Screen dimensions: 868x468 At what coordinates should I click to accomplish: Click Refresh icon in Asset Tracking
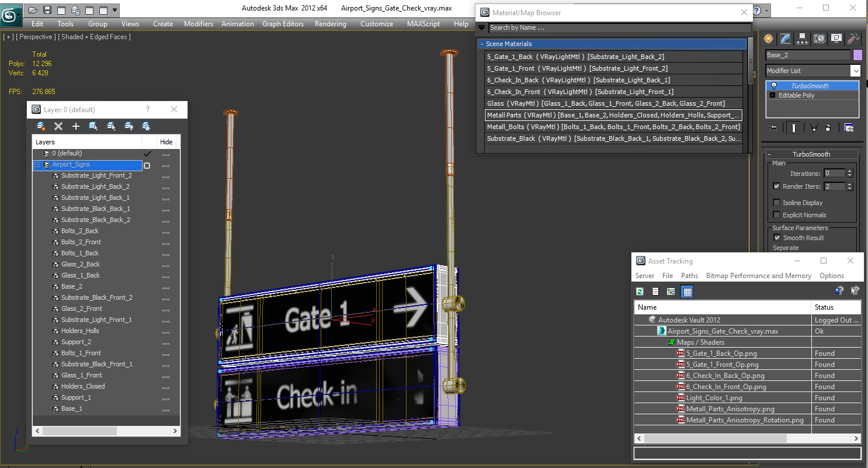640,292
